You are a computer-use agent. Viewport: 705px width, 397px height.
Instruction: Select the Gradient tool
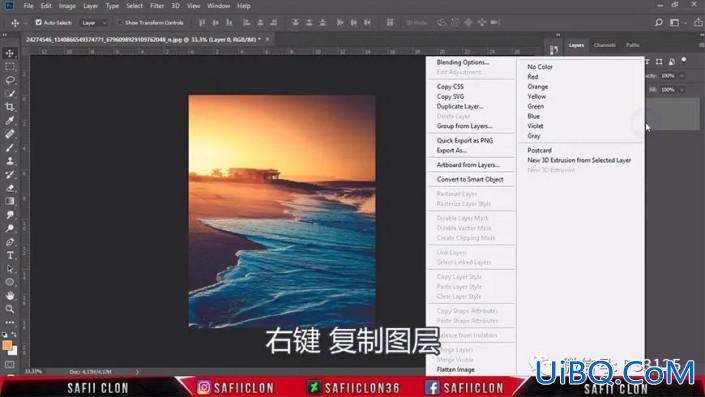click(x=9, y=201)
